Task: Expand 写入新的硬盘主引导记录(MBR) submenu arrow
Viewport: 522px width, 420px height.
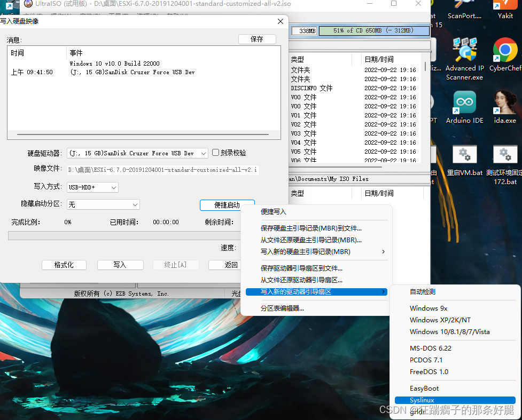Action: (x=383, y=252)
